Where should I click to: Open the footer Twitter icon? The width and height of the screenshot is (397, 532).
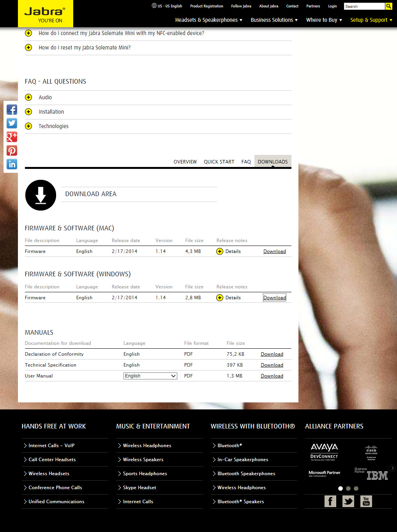[348, 501]
